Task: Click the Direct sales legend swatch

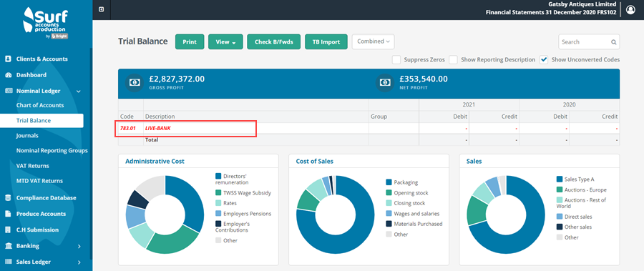Action: tap(560, 217)
